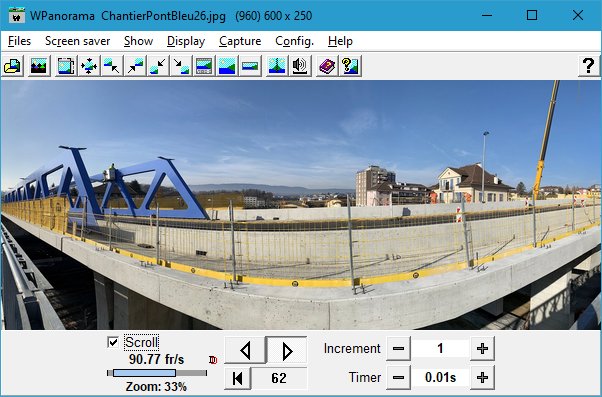Decrease the Timer with its minus button
This screenshot has width=602, height=397.
point(399,377)
